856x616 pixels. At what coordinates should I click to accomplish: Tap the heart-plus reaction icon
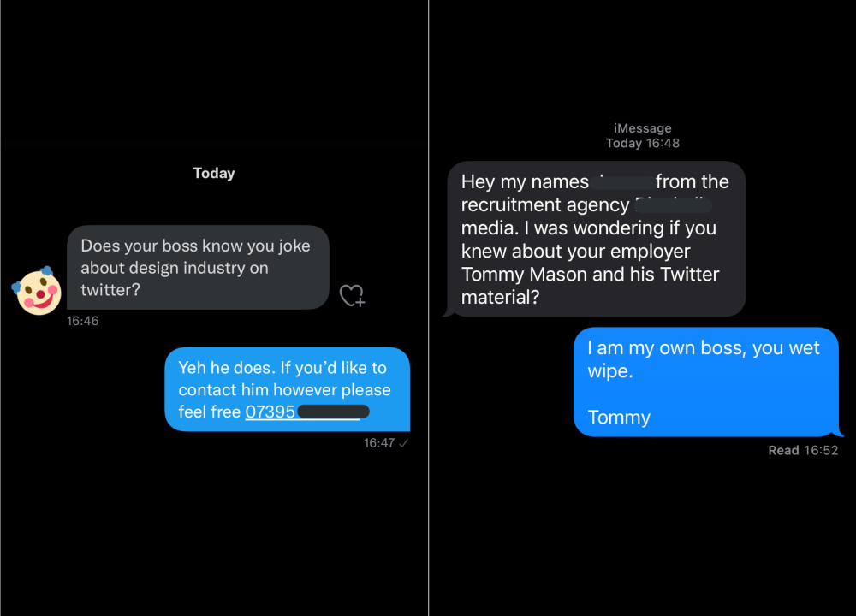coord(352,296)
